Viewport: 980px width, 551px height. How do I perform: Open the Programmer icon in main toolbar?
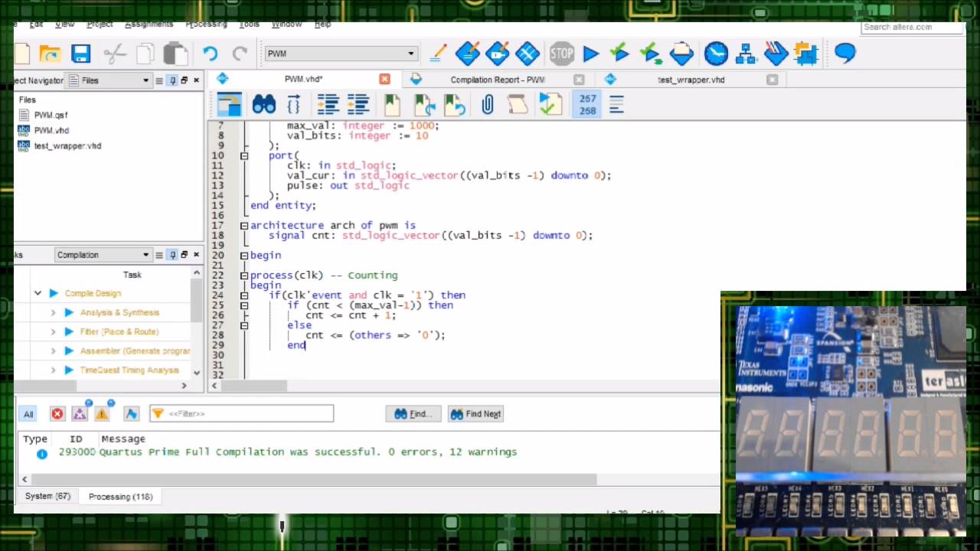pos(776,54)
